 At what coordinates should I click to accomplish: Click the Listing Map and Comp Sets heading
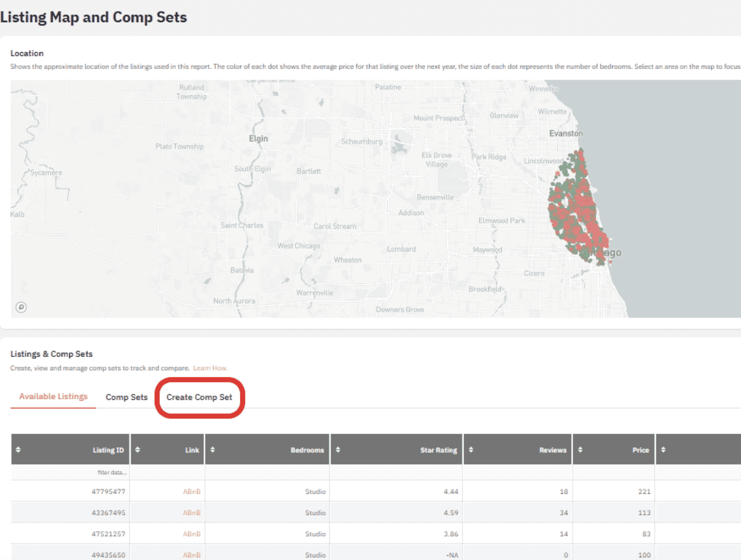coord(94,17)
